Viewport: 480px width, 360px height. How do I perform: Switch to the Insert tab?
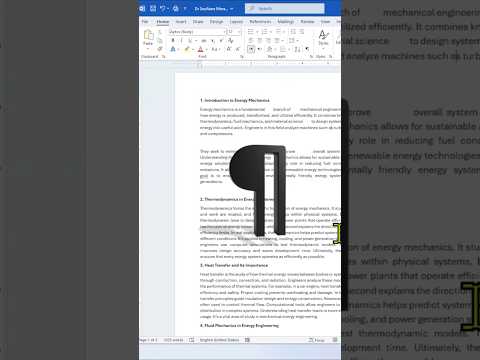coord(181,22)
